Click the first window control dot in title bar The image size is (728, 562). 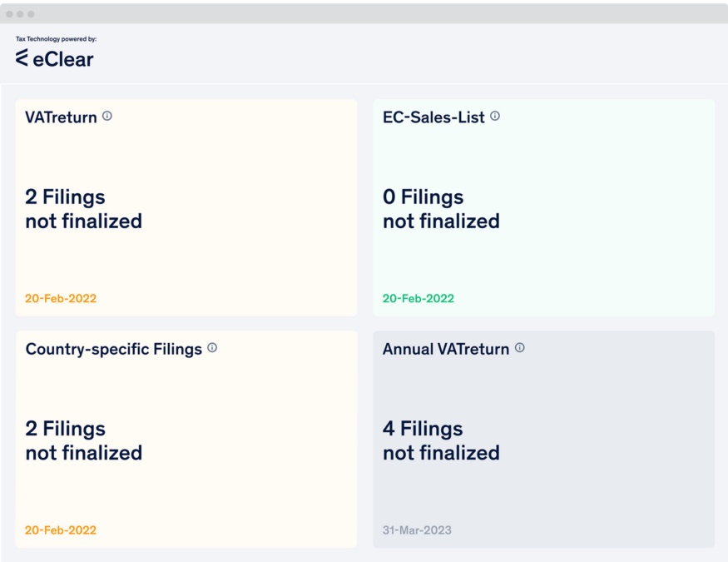pos(9,14)
